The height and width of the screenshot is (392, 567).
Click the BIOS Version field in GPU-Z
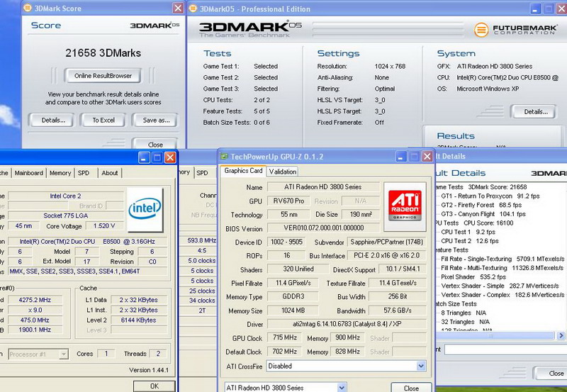tap(323, 228)
